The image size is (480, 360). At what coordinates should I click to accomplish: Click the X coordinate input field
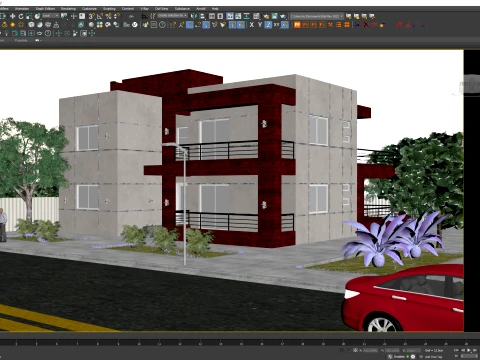370,350
